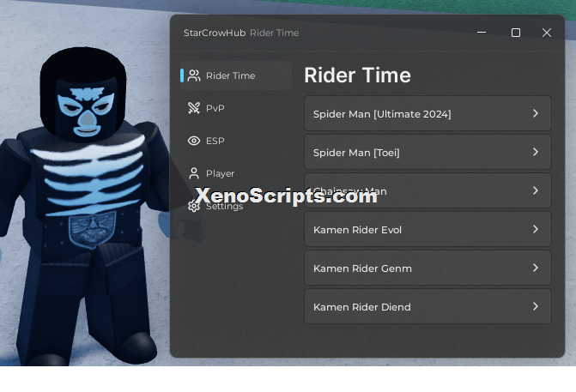Expand Spider Man [Ultimate 2024] chevron

536,113
